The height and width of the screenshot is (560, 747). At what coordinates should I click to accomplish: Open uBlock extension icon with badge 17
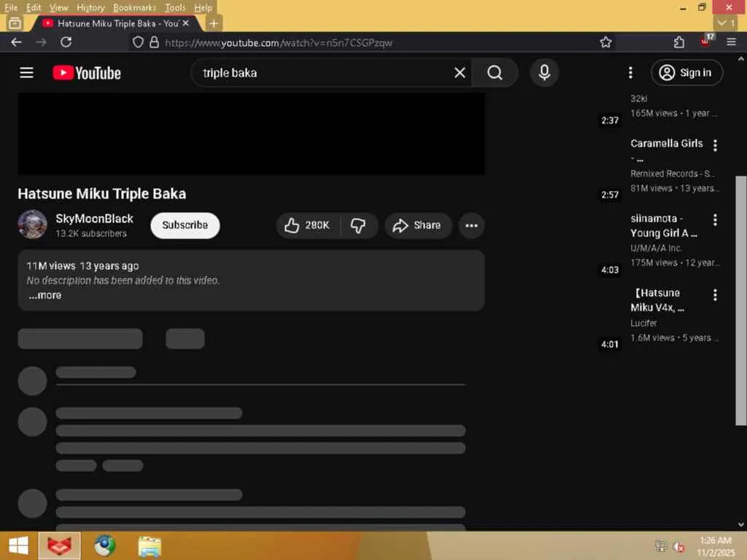coord(706,42)
